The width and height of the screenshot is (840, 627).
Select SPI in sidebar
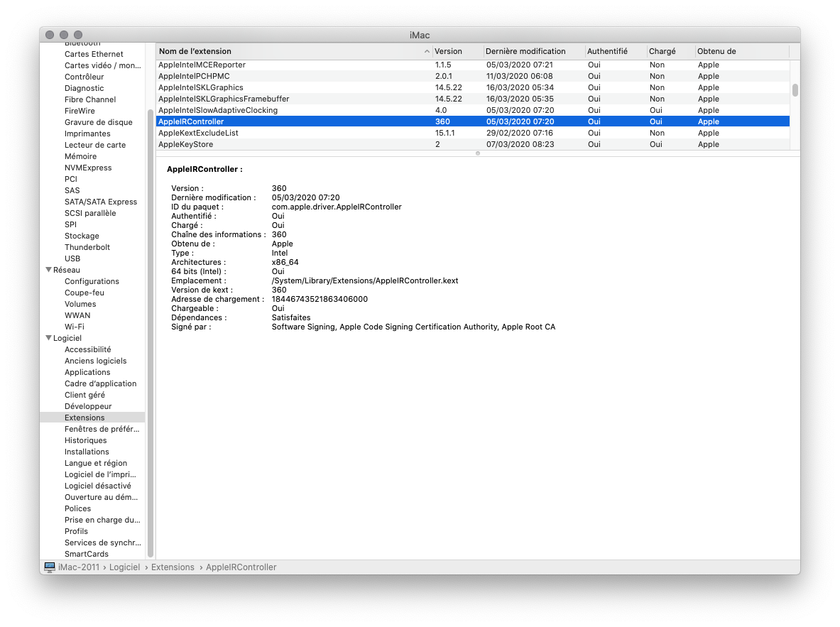click(x=71, y=224)
